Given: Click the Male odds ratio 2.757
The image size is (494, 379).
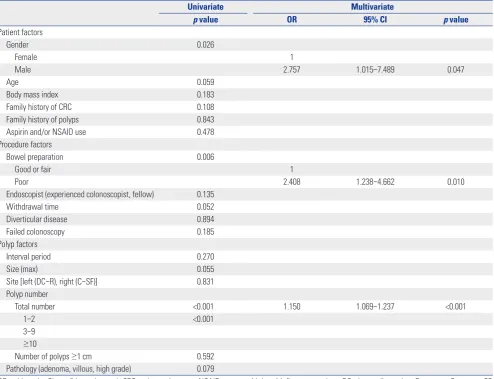Looking at the screenshot, I should [292, 70].
